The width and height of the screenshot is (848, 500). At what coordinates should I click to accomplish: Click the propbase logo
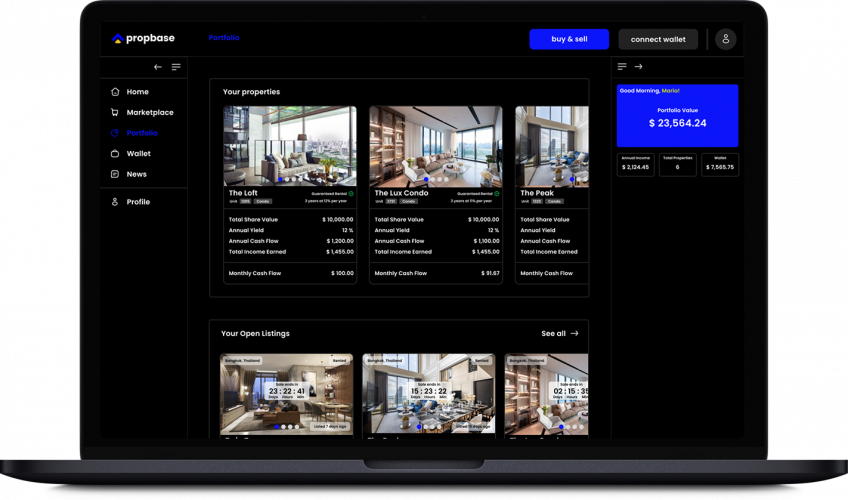[143, 38]
